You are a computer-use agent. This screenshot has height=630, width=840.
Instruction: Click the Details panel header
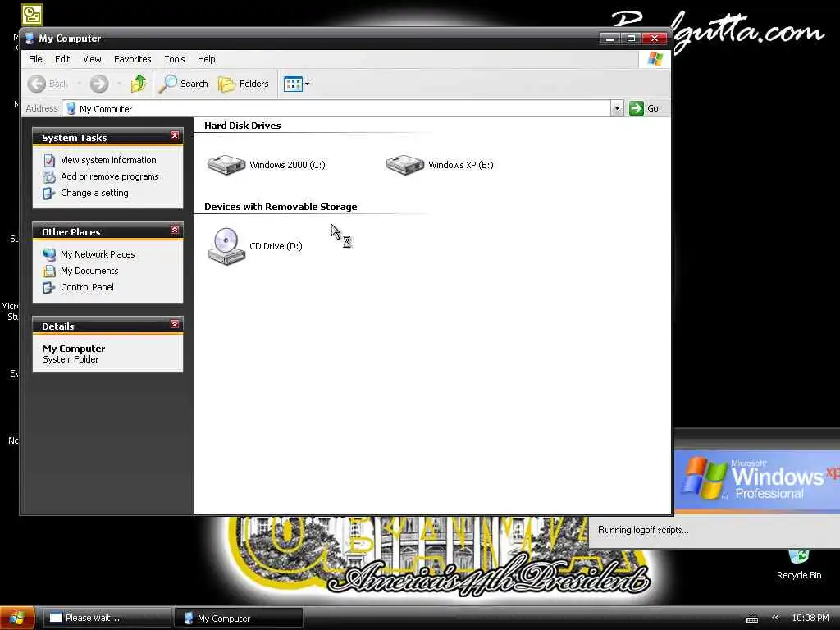[107, 326]
